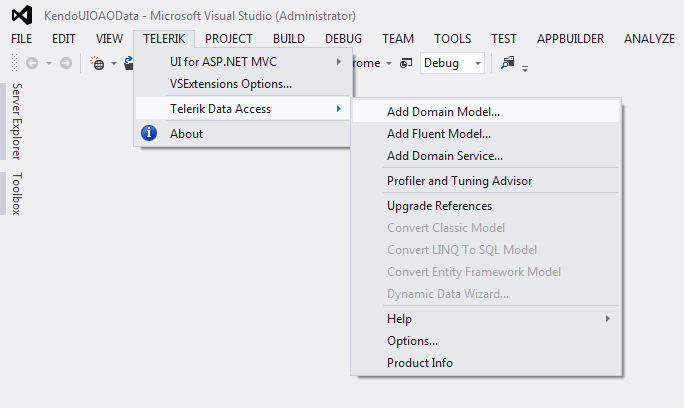Choose Add Fluent Model

(486, 134)
